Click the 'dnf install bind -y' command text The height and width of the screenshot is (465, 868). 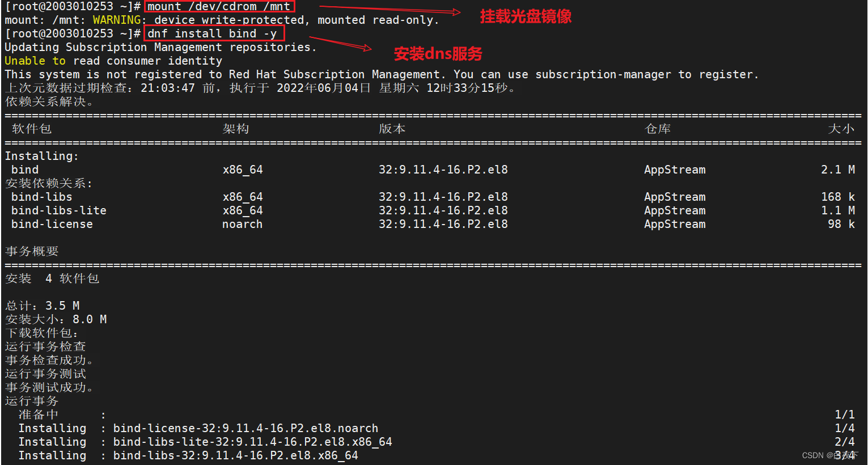212,33
